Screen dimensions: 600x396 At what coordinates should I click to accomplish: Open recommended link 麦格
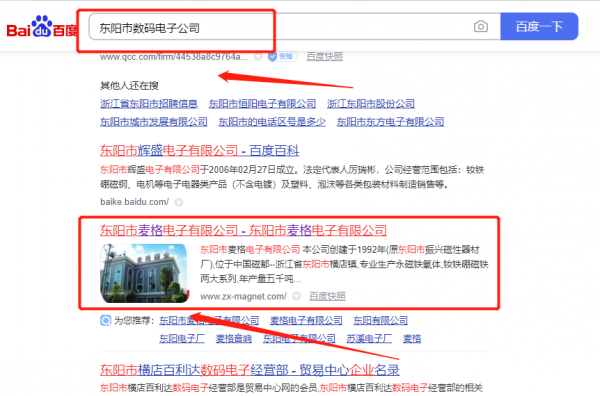coord(412,339)
